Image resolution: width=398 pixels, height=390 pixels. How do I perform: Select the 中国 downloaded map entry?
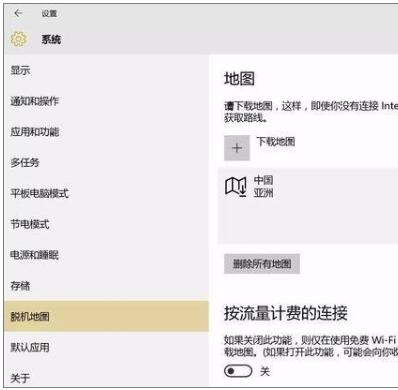click(x=308, y=206)
